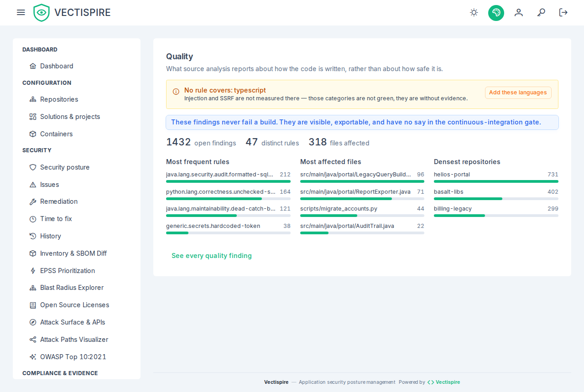Click the Attack Surface compass icon
Screen dimensions: 584x392
(x=33, y=322)
